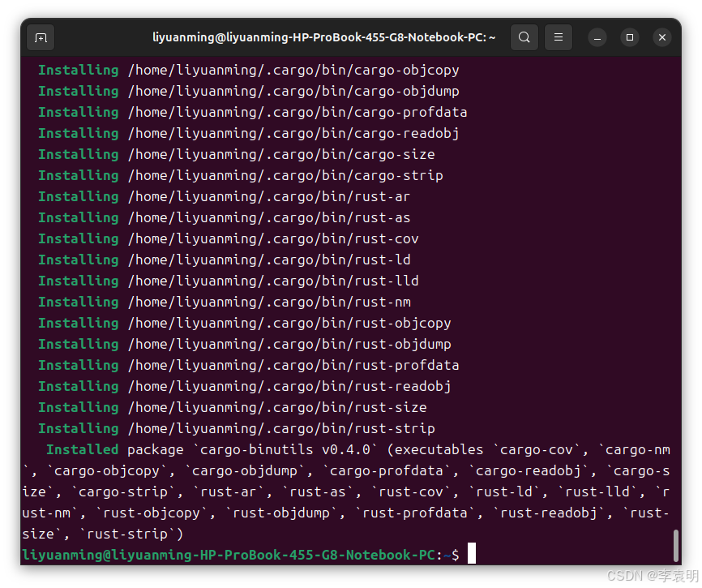This screenshot has height=588, width=702.
Task: Click the cargo-readobj install path
Action: click(x=293, y=134)
